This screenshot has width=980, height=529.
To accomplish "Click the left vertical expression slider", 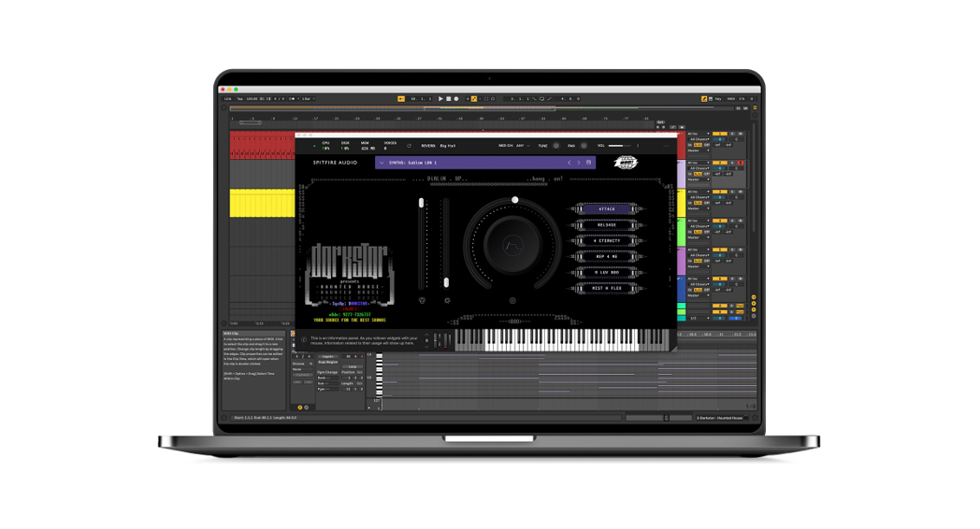I will (x=421, y=244).
